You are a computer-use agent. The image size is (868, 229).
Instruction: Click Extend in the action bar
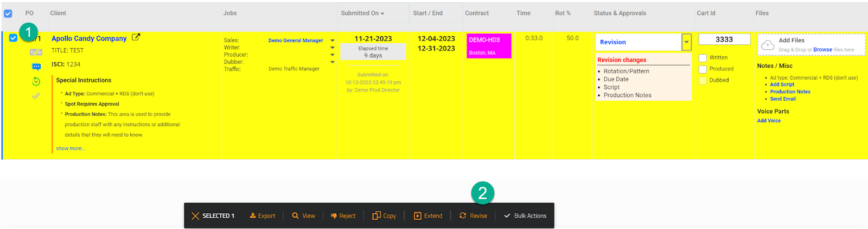428,215
